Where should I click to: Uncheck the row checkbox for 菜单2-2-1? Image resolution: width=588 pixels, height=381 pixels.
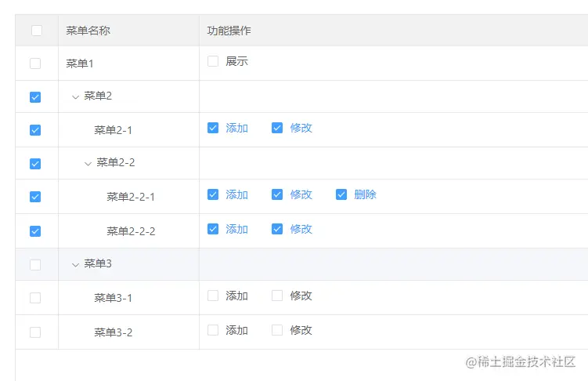click(x=35, y=197)
